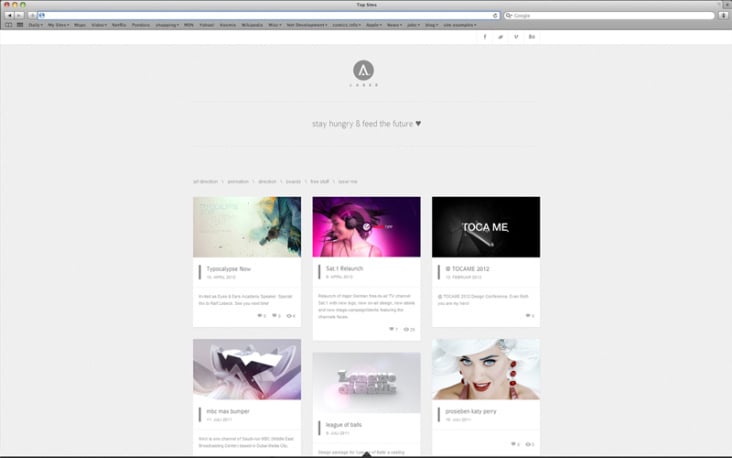Filter posts by animation

click(238, 182)
